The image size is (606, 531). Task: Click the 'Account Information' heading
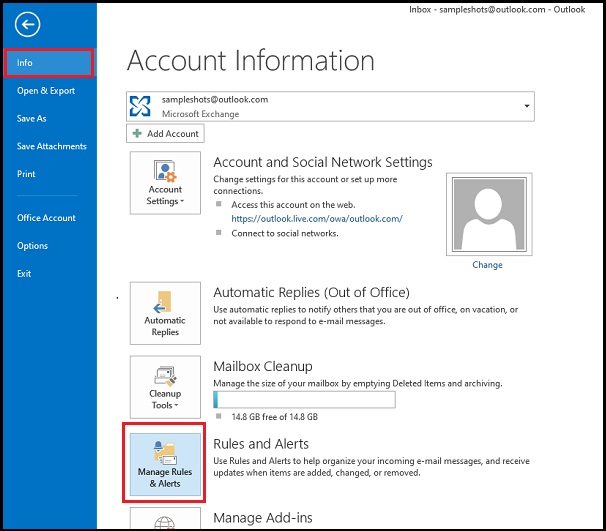(x=251, y=60)
